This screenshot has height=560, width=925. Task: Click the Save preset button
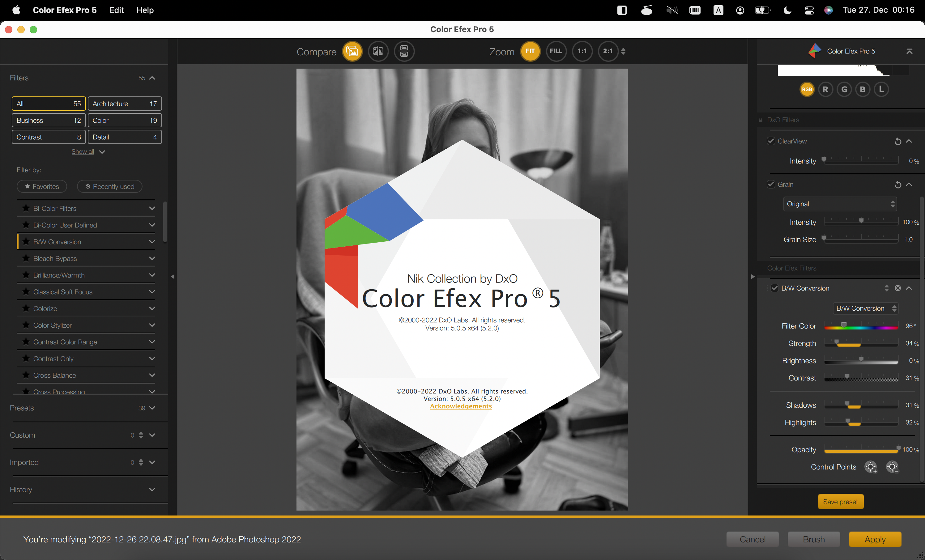(840, 502)
